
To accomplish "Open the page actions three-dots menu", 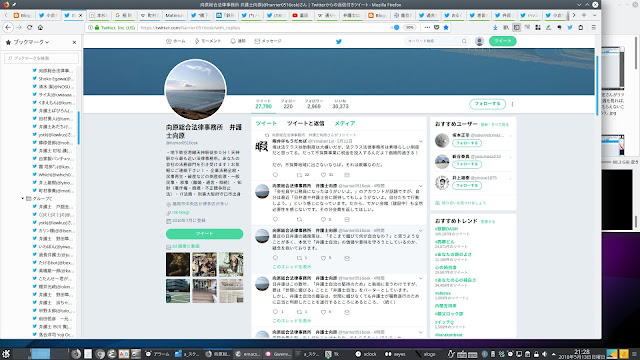I will (x=427, y=27).
